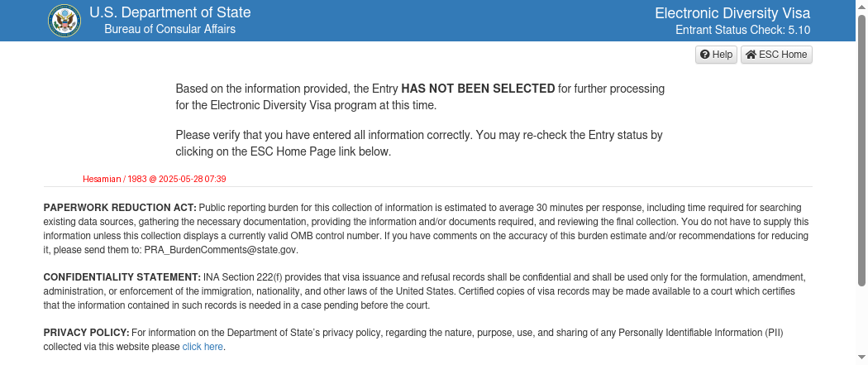
Task: Click the house icon for ESC Home
Action: (x=751, y=55)
